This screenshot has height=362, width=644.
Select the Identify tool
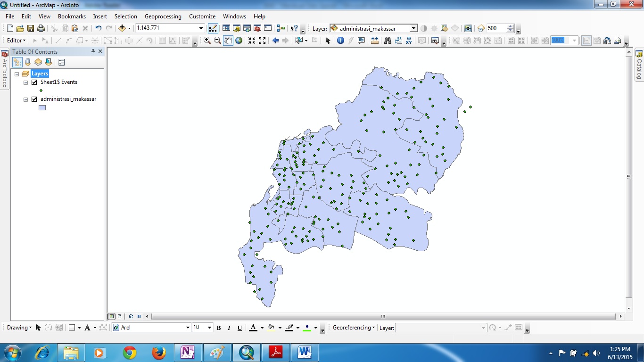click(340, 41)
